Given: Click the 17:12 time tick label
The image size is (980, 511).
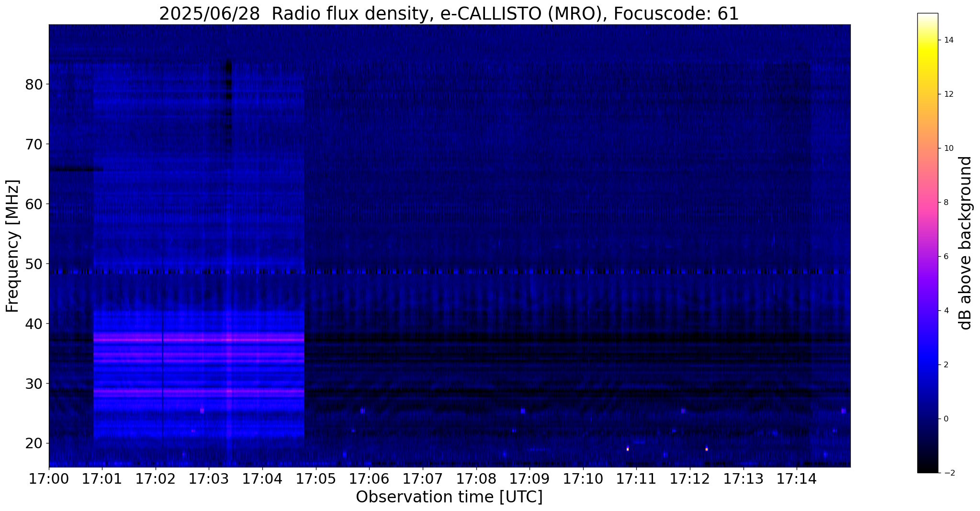Looking at the screenshot, I should pos(690,479).
